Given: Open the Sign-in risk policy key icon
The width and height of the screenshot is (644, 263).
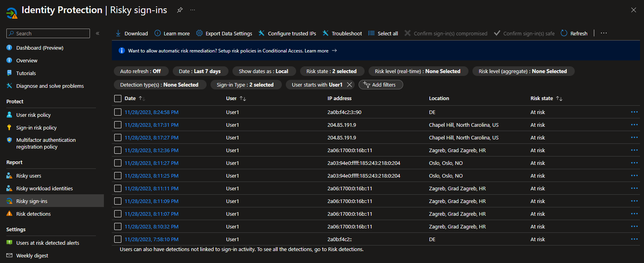Looking at the screenshot, I should point(10,128).
